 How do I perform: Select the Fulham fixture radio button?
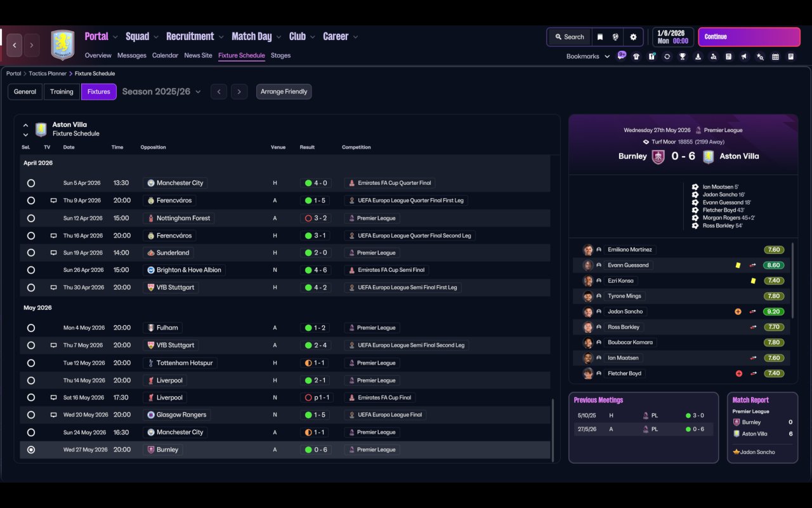click(x=31, y=328)
